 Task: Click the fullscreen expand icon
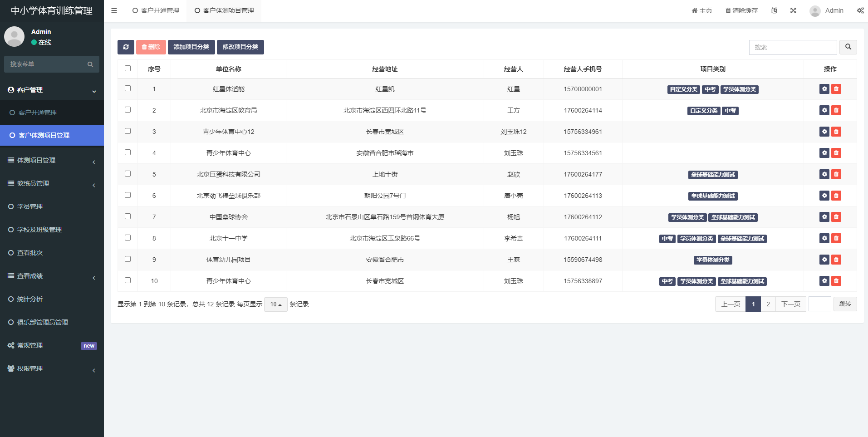(793, 10)
